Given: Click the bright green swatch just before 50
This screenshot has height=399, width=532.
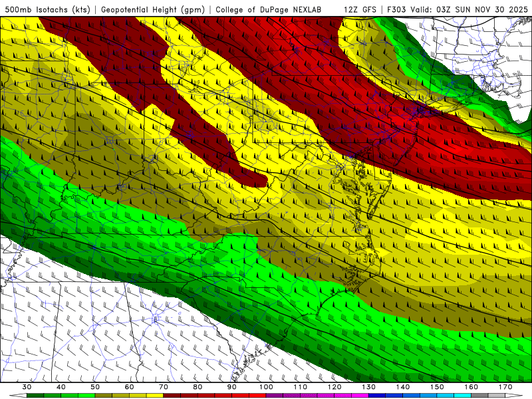Looking at the screenshot, I should click(86, 396).
